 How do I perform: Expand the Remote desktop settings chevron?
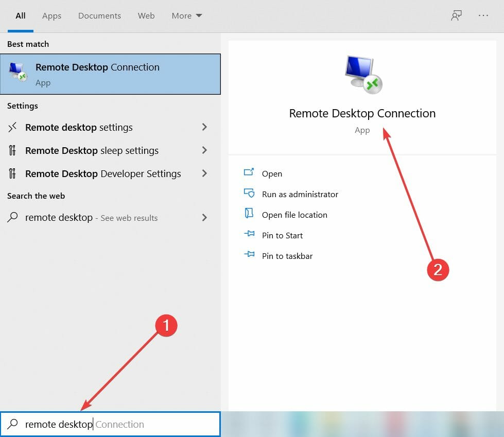coord(204,127)
